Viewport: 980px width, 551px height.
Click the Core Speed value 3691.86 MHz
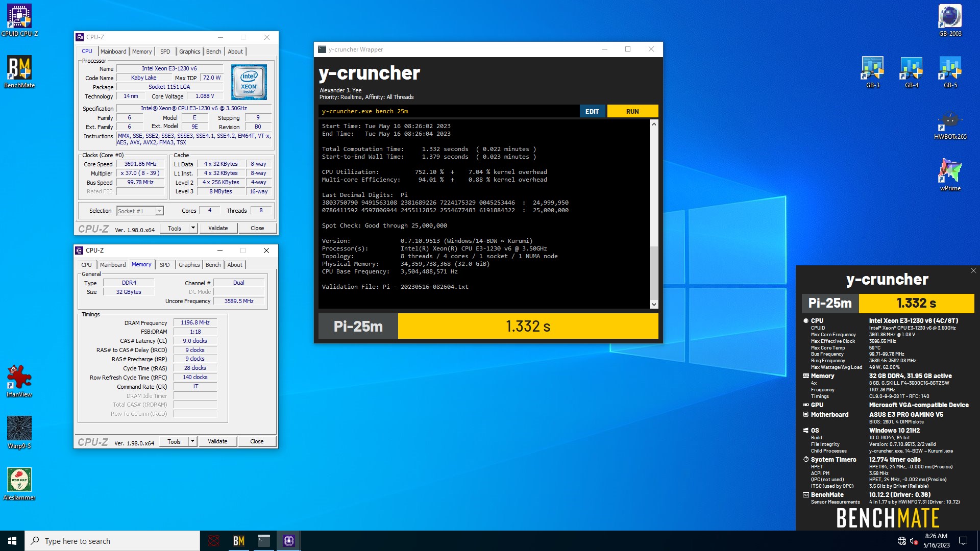[140, 164]
